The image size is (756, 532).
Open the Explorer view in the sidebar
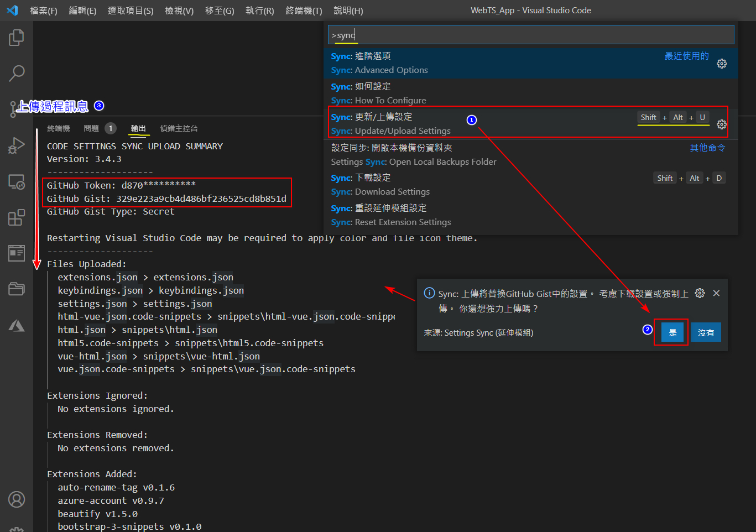click(x=16, y=38)
